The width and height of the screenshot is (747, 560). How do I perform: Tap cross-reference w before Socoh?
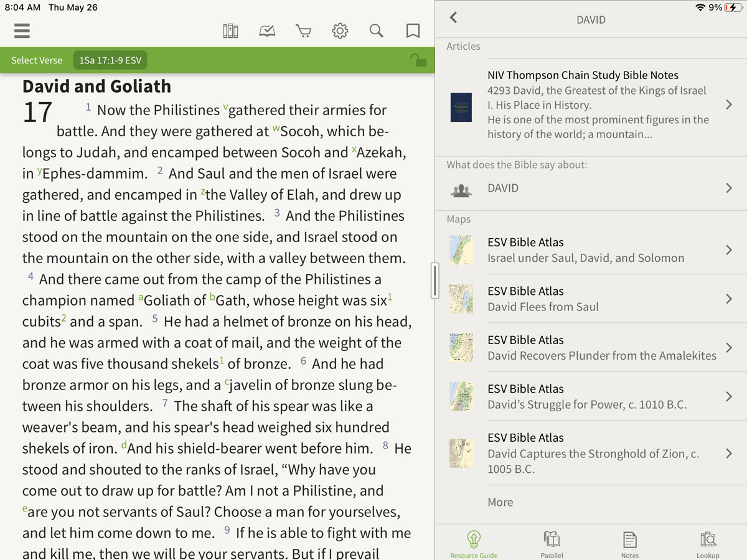tap(276, 128)
